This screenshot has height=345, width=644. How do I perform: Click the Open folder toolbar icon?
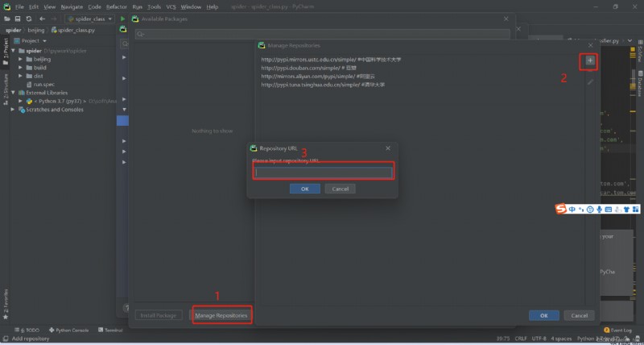(7, 19)
